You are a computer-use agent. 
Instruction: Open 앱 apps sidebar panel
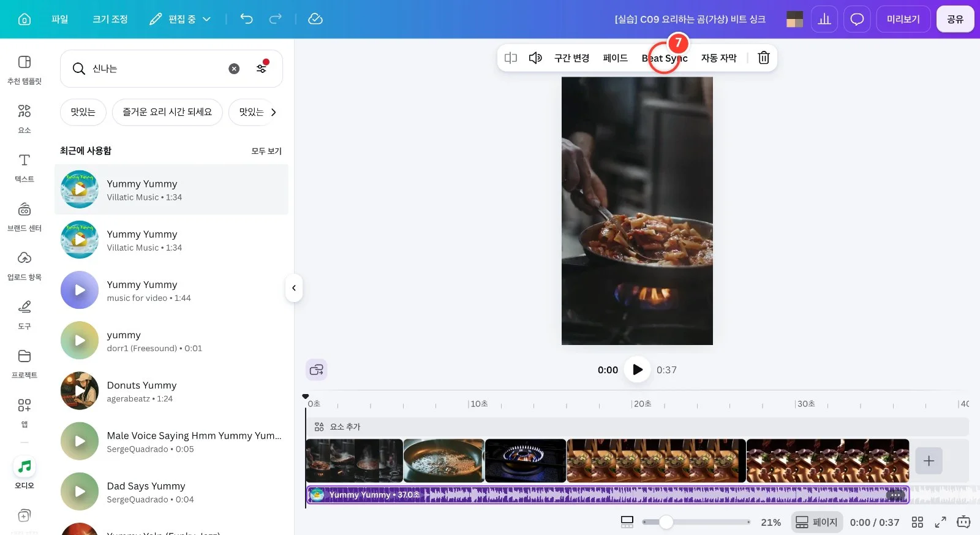click(x=24, y=412)
